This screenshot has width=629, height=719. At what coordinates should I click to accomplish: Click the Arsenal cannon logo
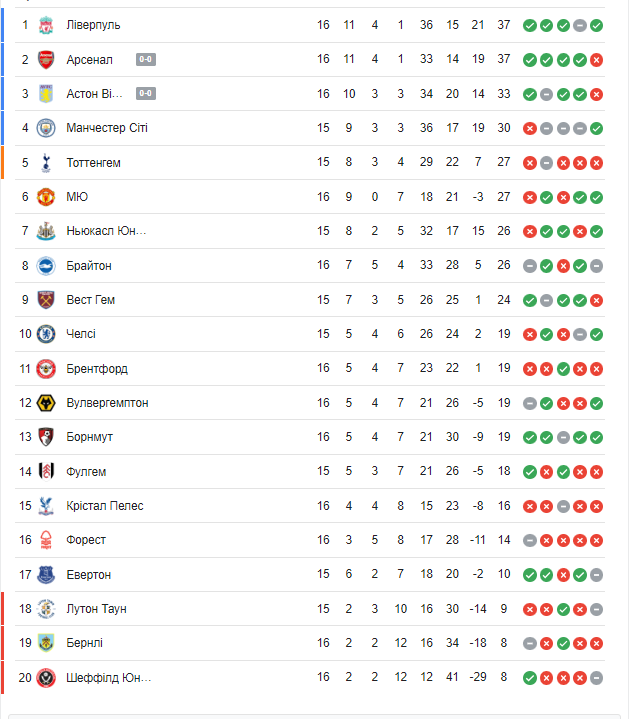tap(46, 60)
